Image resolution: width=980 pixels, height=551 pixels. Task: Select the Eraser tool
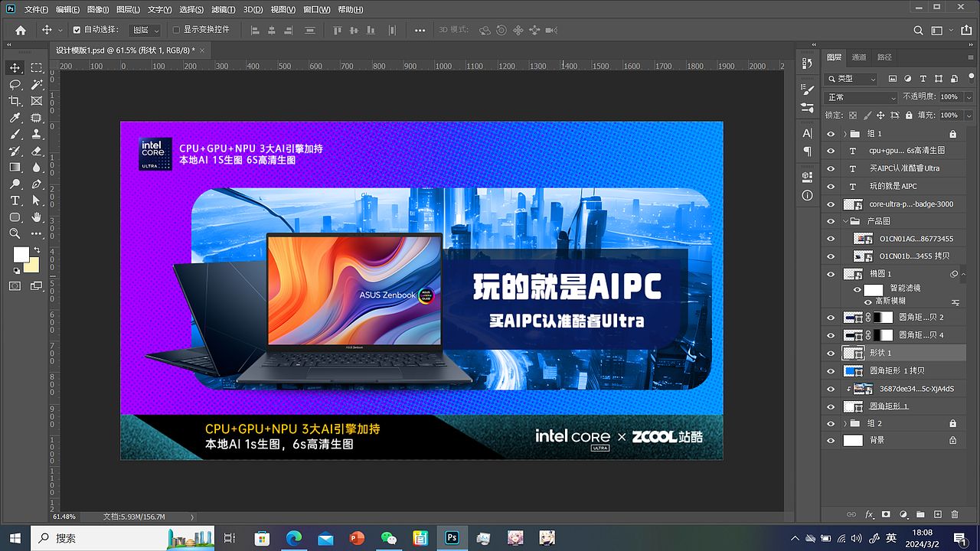[x=36, y=151]
